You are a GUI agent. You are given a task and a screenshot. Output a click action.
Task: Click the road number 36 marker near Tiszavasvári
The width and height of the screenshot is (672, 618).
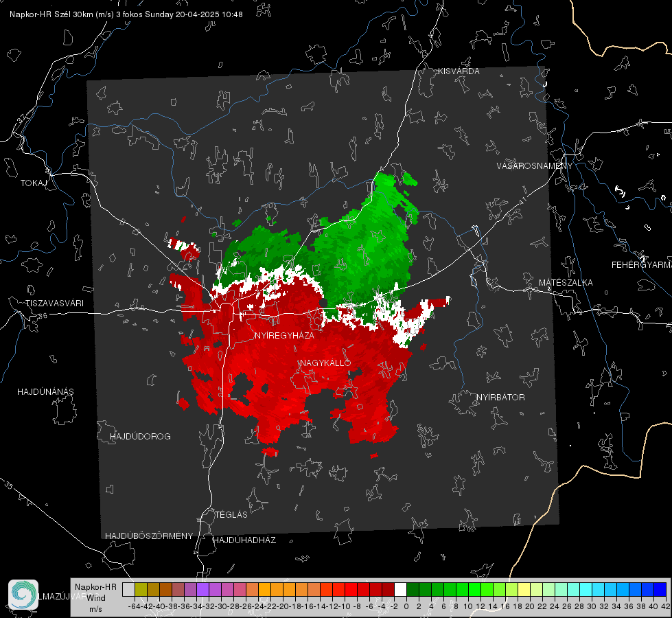click(x=43, y=316)
